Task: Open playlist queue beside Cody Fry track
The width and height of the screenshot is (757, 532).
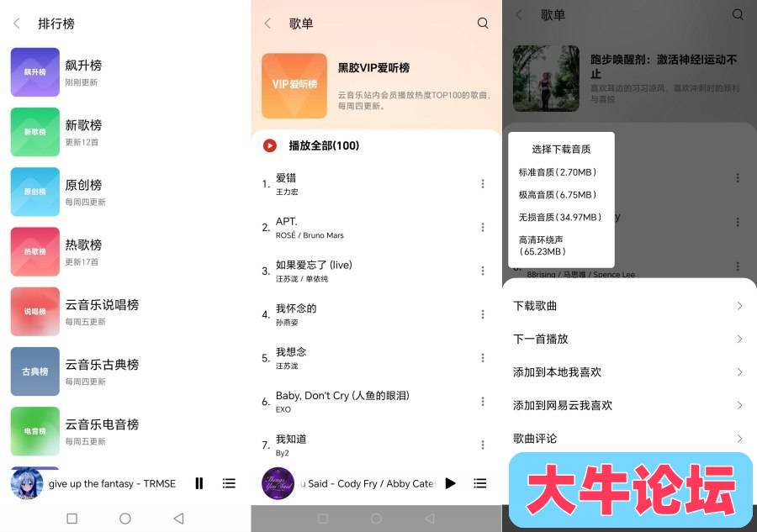Action: 480,483
